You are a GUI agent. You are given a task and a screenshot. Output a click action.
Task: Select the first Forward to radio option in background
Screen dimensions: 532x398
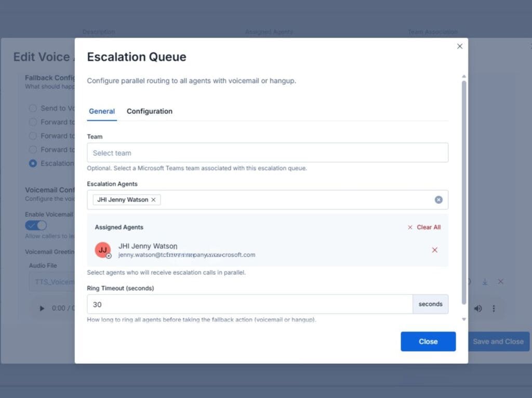[x=33, y=122]
